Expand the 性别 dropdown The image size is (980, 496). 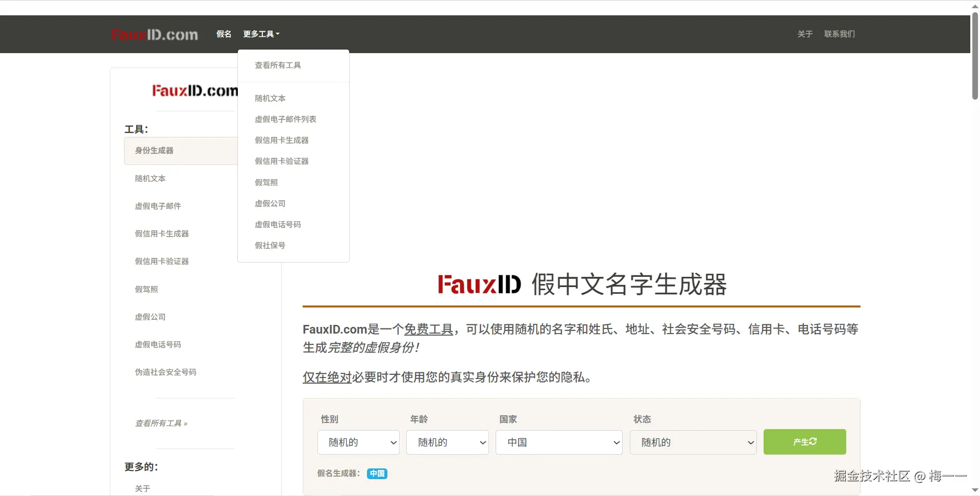(x=358, y=442)
